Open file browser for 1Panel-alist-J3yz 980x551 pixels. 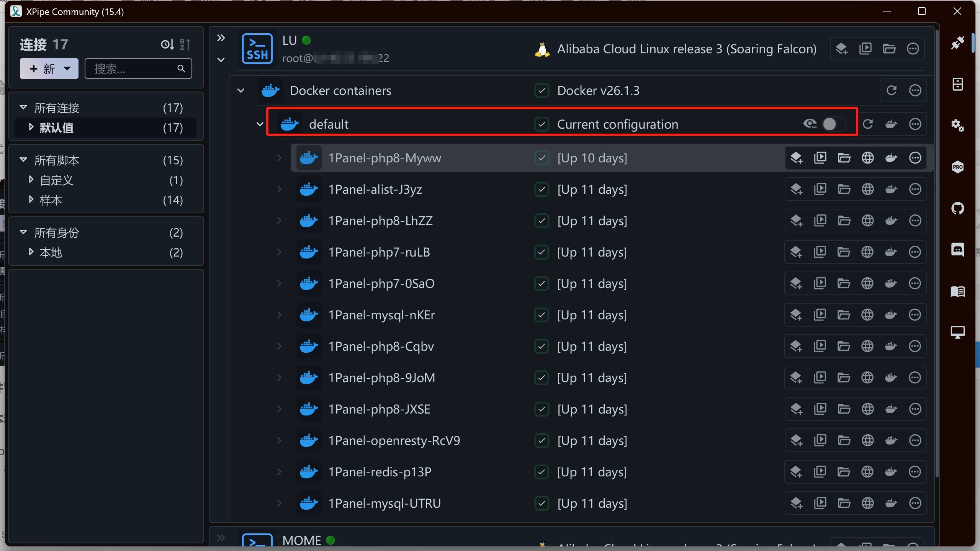pyautogui.click(x=844, y=189)
